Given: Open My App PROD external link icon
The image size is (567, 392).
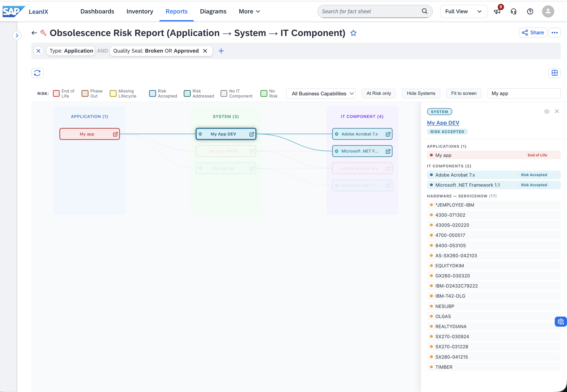Looking at the screenshot, I should [x=252, y=151].
